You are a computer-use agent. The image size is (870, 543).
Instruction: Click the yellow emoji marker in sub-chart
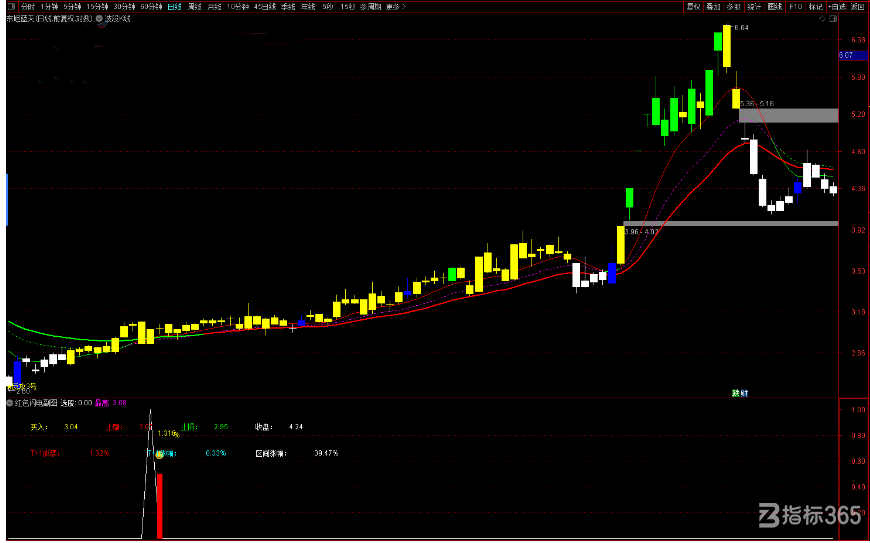160,455
